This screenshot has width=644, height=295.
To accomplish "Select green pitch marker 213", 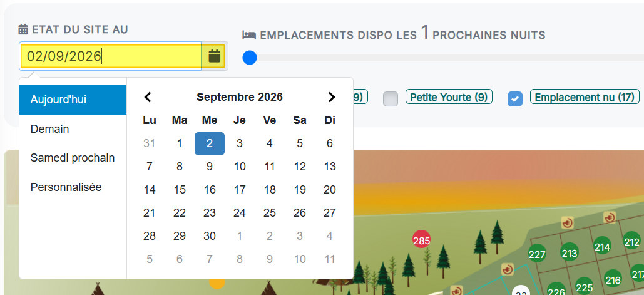I will coord(570,253).
